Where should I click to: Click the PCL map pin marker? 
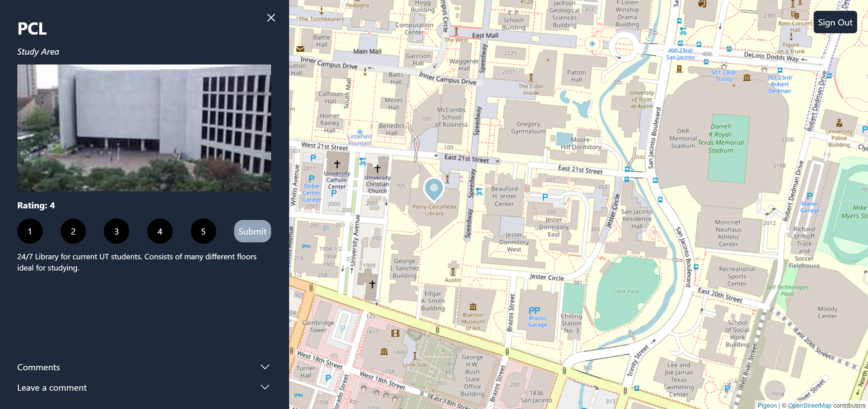click(434, 189)
